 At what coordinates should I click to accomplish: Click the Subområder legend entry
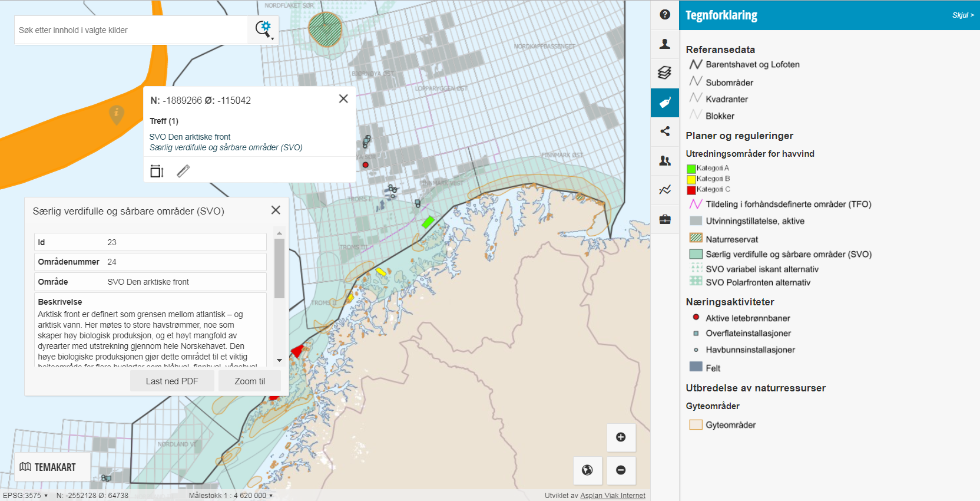point(730,83)
